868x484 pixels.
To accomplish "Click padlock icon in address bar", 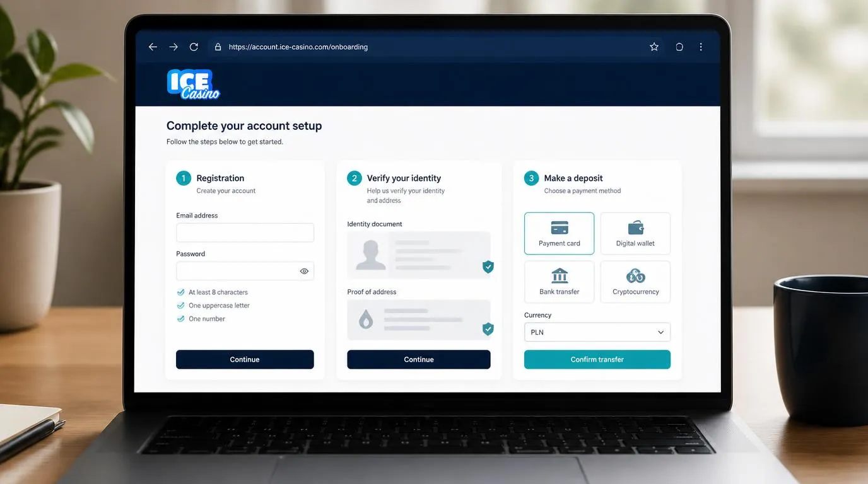I will pyautogui.click(x=218, y=47).
